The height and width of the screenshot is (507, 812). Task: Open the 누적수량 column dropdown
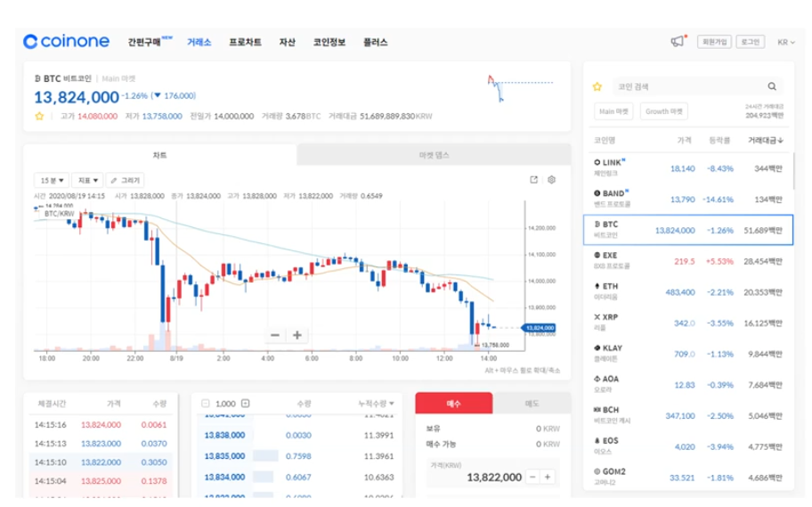click(x=376, y=404)
